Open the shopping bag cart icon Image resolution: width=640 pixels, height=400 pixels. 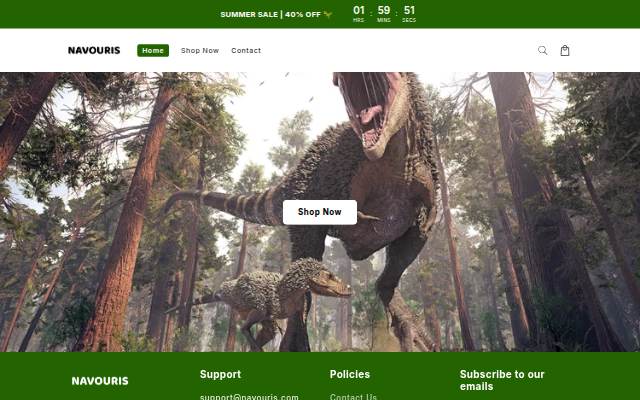coord(565,51)
